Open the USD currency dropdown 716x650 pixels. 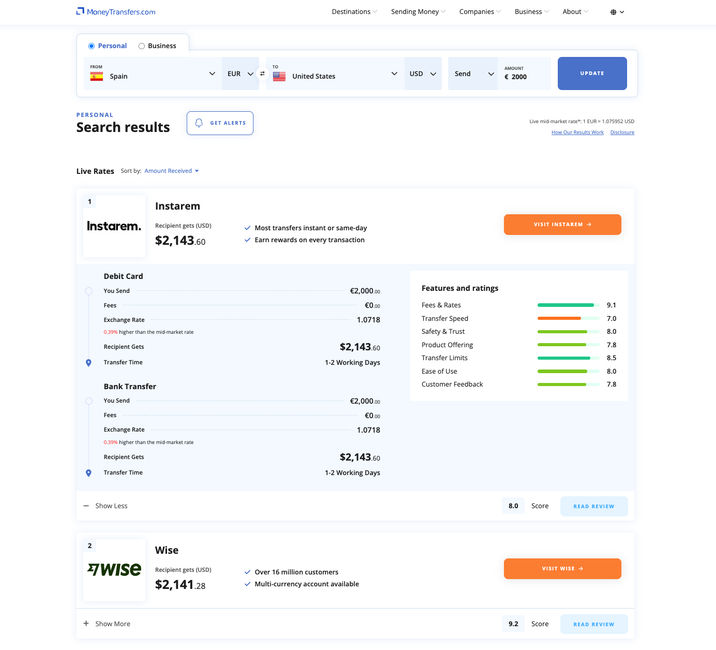(423, 74)
